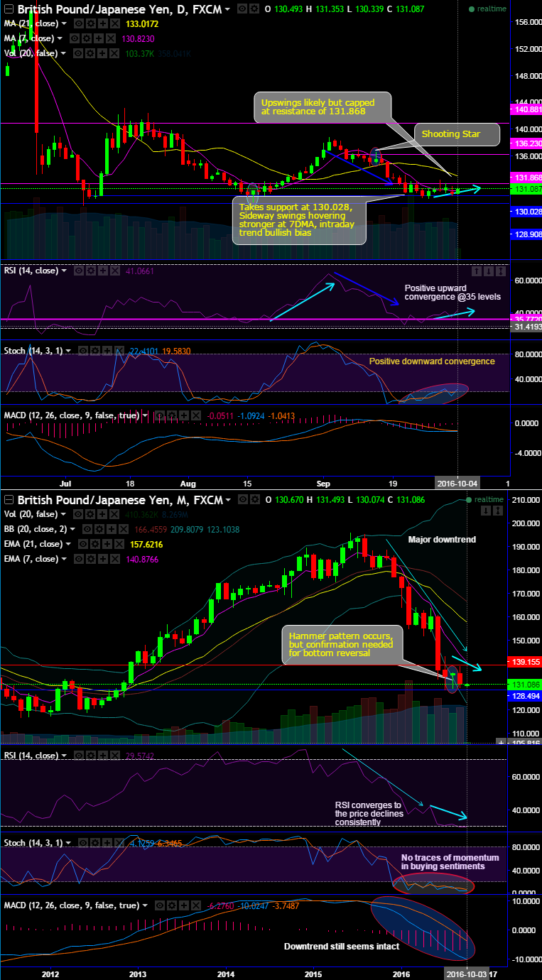This screenshot has width=542, height=980.
Task: Open settings gear for MA (7, close)
Action: click(x=87, y=38)
